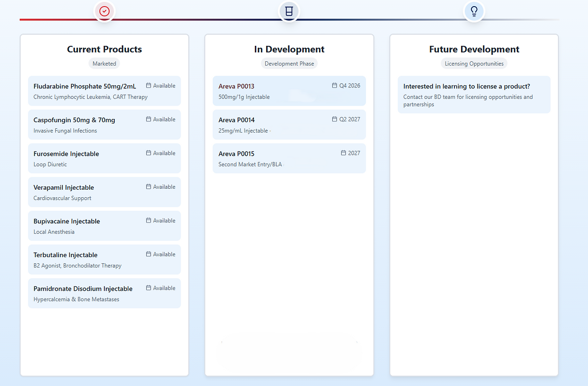588x386 pixels.
Task: Click the Available icon on Fludarabine Phosphate
Action: click(149, 85)
